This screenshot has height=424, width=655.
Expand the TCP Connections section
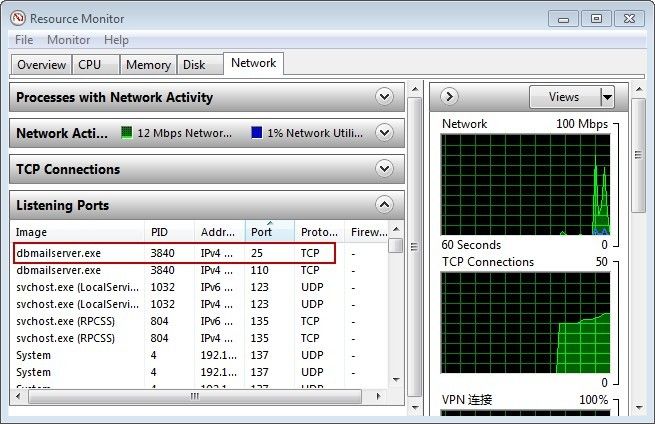(x=384, y=169)
